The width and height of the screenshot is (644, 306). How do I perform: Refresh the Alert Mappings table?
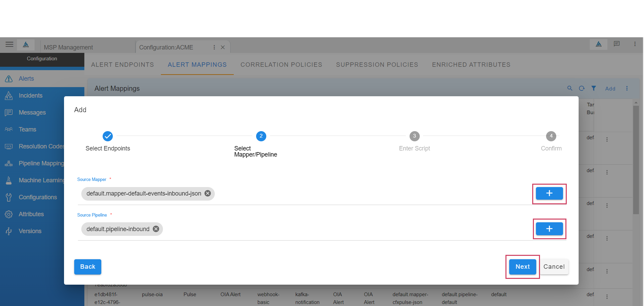click(582, 88)
